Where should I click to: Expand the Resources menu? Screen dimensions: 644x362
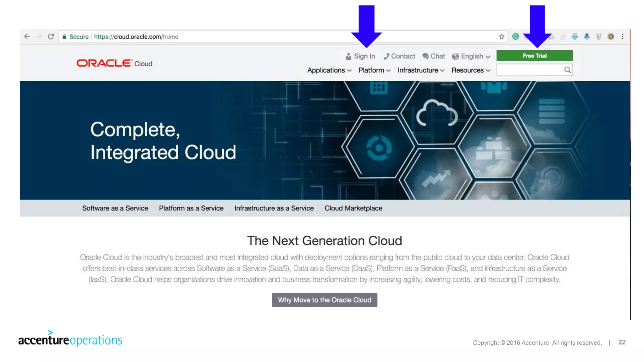coord(470,70)
